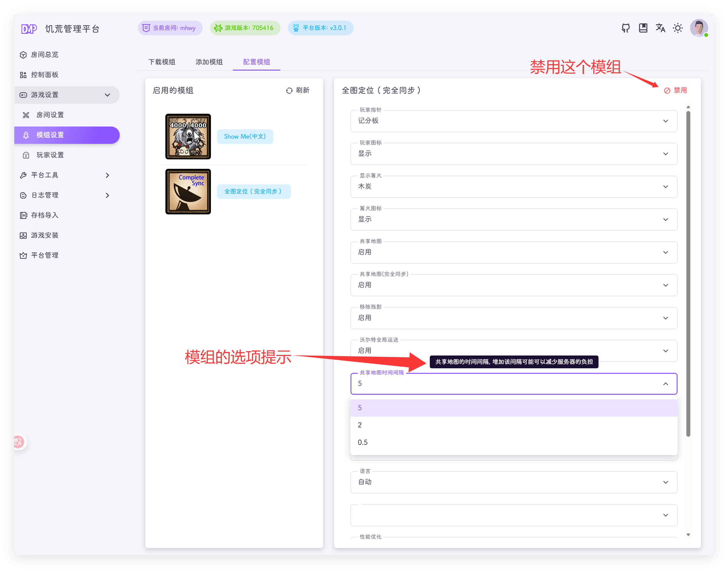Switch to the 添加模组 tab
728x569 pixels.
209,62
